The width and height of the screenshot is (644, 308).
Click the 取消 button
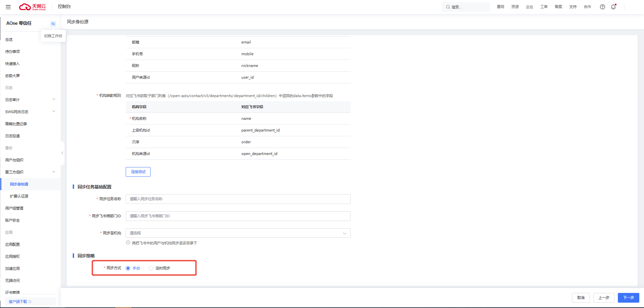(x=581, y=298)
